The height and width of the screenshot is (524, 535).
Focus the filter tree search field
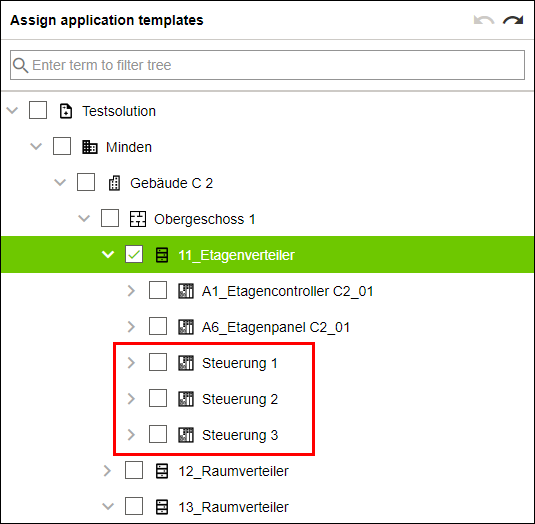point(268,65)
